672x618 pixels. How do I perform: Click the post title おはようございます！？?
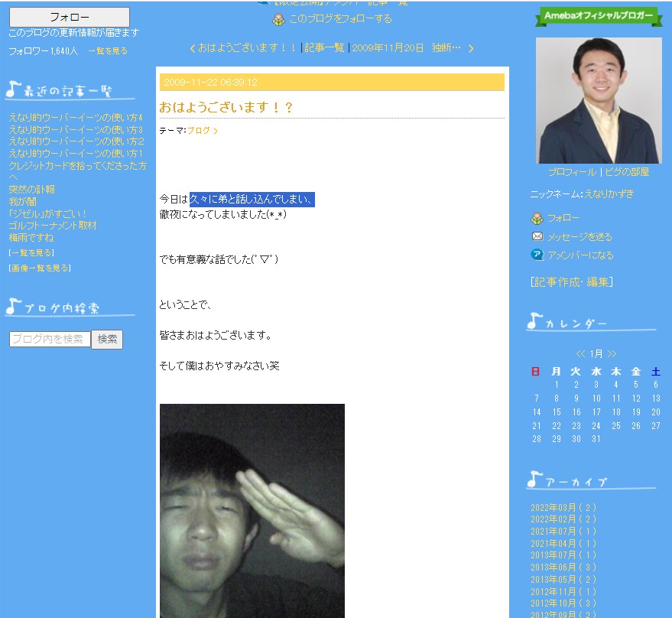tap(226, 107)
